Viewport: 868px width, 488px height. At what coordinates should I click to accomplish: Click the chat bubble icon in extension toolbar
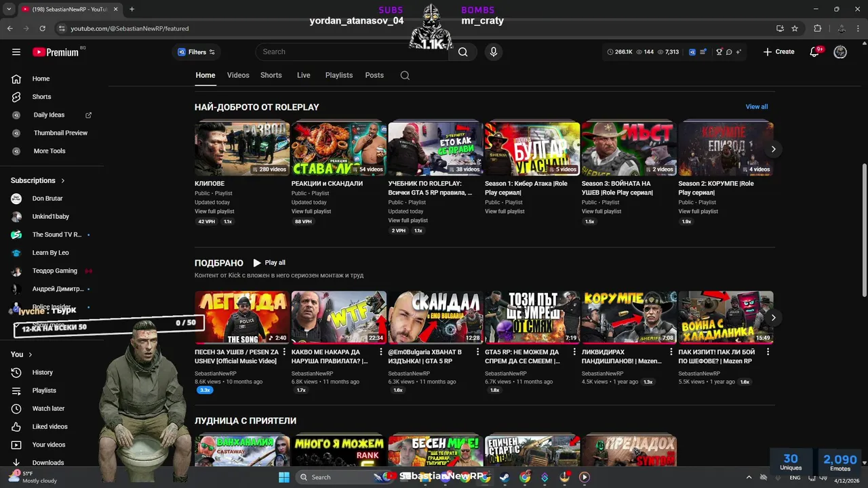tap(729, 52)
